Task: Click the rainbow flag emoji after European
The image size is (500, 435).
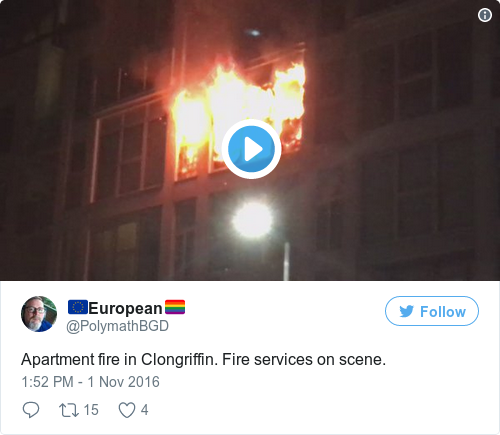Action: pos(175,307)
